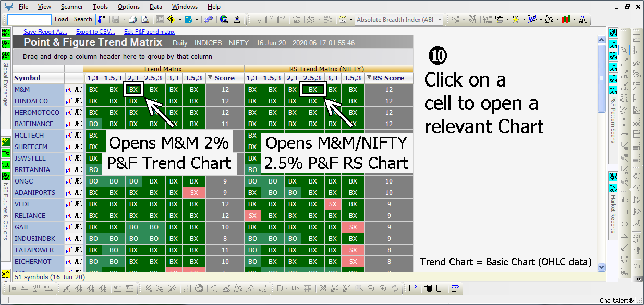644x305 pixels.
Task: Click the Edit P&F trend matrix link
Action: coord(149,32)
